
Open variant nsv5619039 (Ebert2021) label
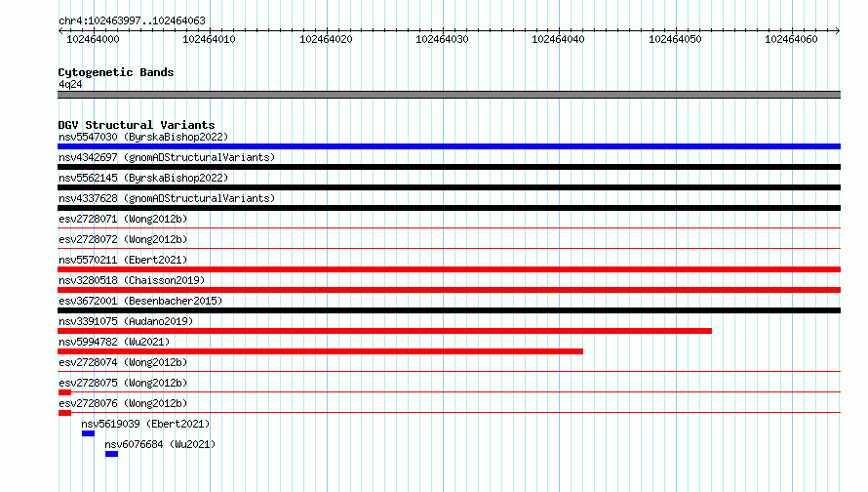coord(145,424)
